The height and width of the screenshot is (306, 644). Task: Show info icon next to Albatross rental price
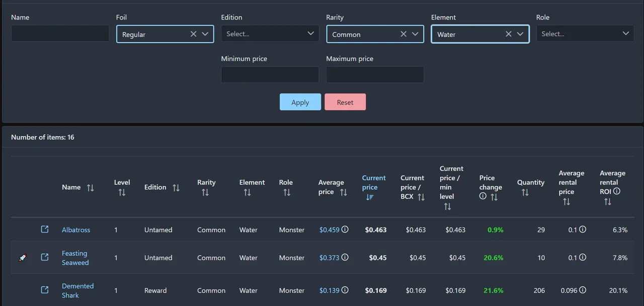point(583,229)
